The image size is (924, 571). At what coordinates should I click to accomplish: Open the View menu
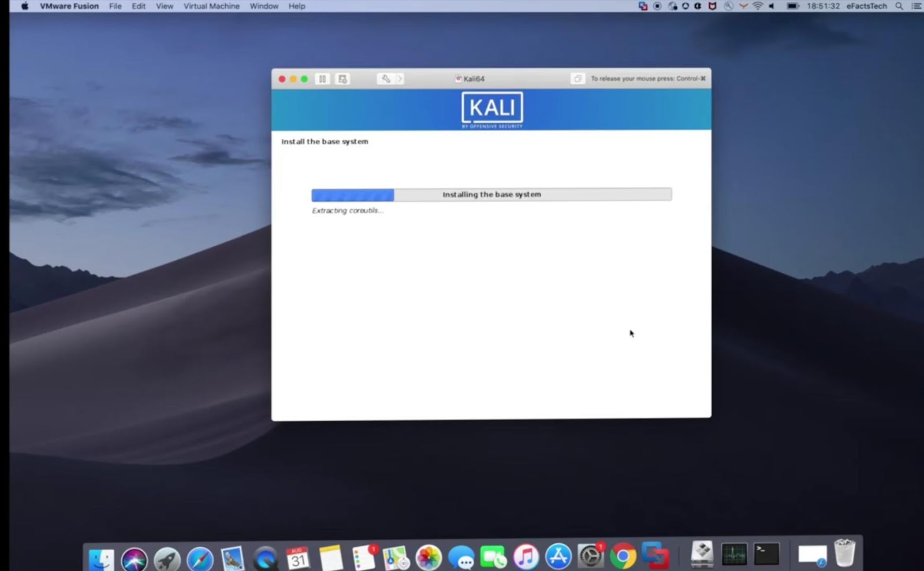[165, 6]
